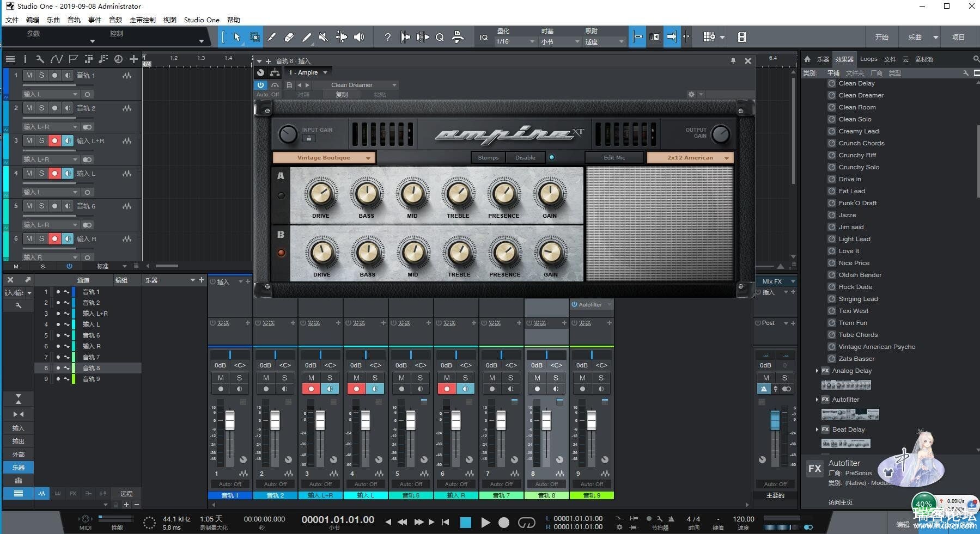This screenshot has height=534, width=980.
Task: Toggle Ampire plugin power bypass button
Action: coord(260,85)
